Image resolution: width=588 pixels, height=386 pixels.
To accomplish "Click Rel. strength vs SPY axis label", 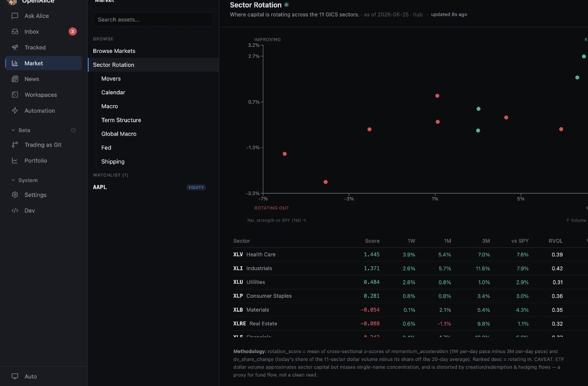I will click(x=276, y=220).
